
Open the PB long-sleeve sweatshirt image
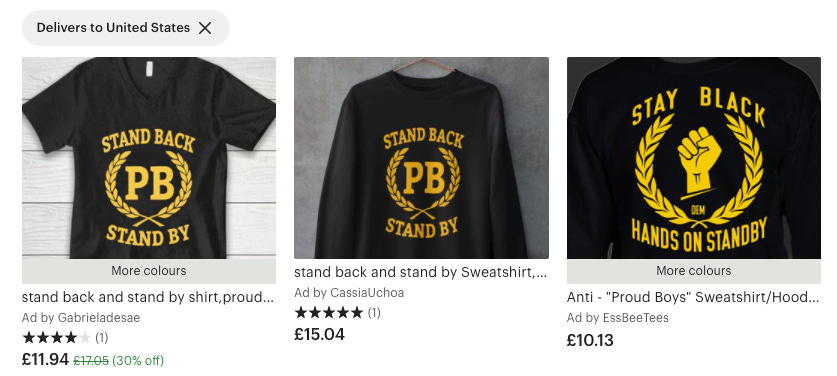421,158
